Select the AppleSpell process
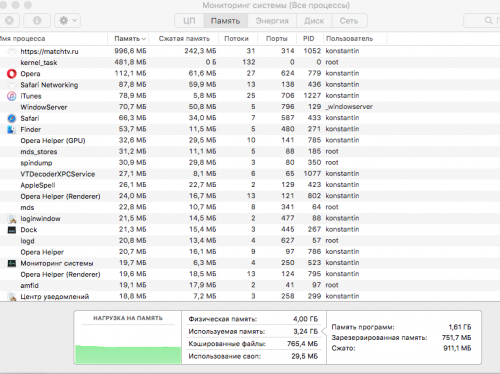The width and height of the screenshot is (500, 374). 250,185
